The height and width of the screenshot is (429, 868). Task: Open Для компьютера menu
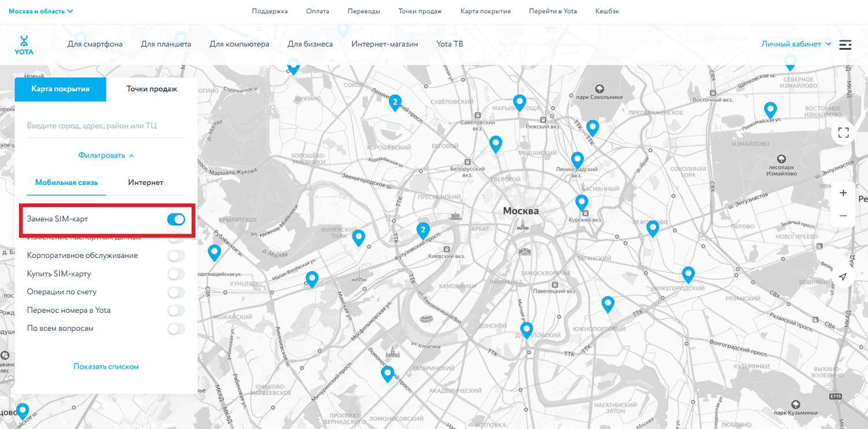[x=240, y=44]
